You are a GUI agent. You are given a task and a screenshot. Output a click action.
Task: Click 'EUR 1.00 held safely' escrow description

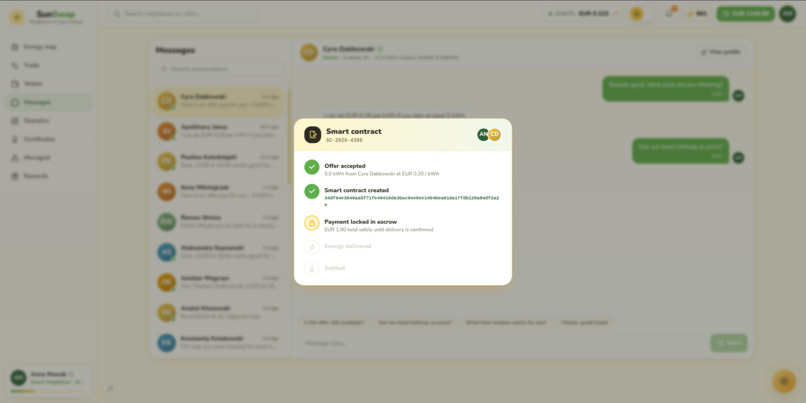pyautogui.click(x=379, y=230)
